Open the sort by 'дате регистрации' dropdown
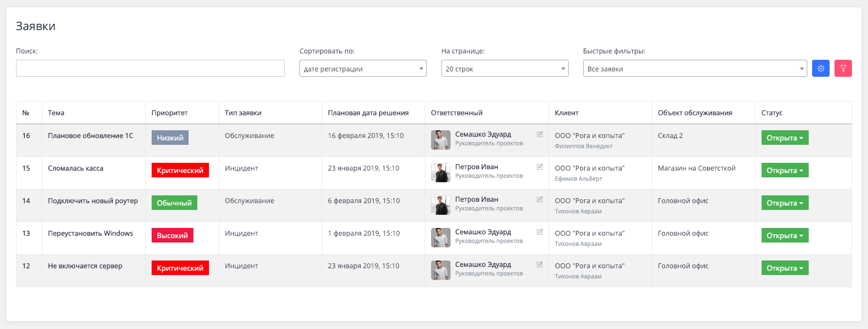868x329 pixels. click(x=363, y=69)
